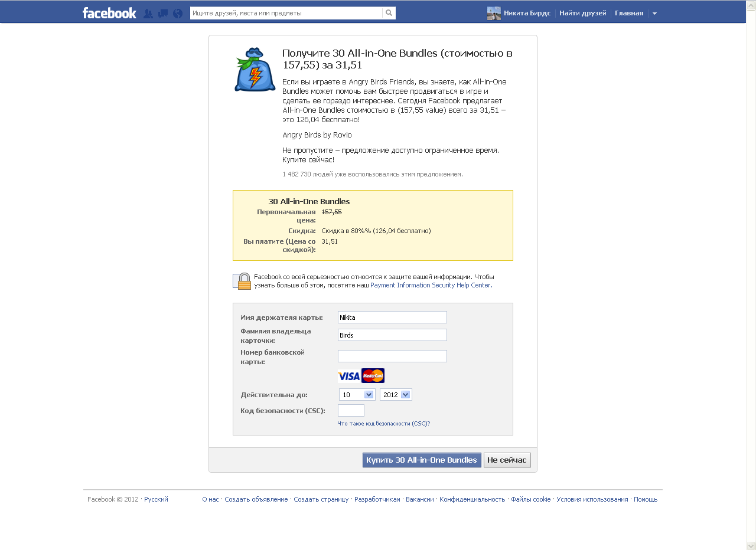Go to Главная home page

(629, 13)
